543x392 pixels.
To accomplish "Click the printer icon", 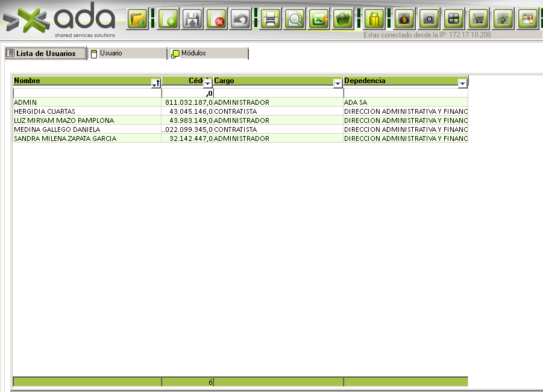I will [271, 19].
